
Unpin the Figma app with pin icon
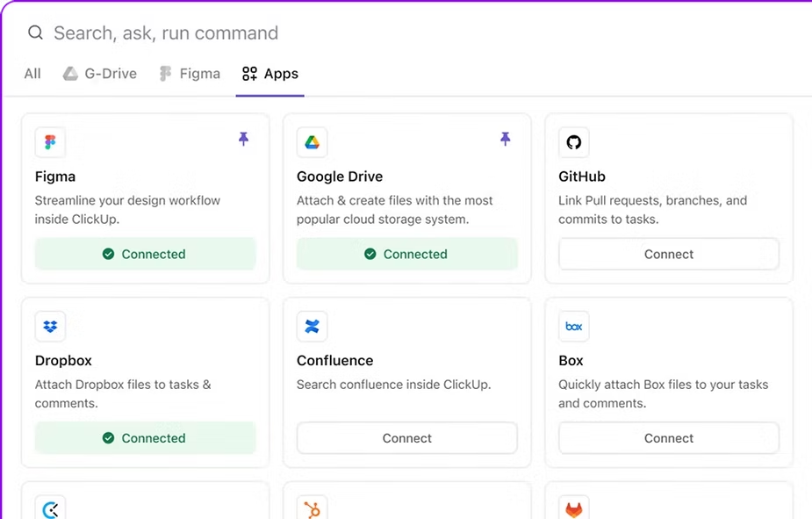pyautogui.click(x=243, y=139)
